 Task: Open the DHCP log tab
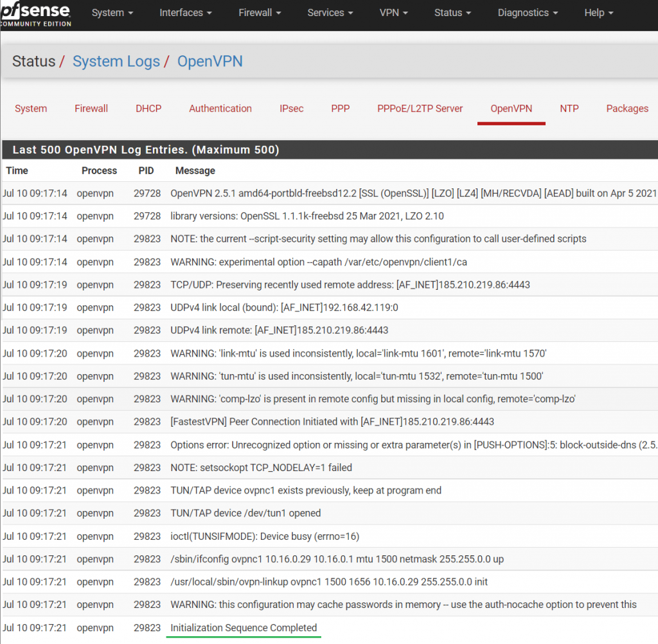tap(148, 109)
